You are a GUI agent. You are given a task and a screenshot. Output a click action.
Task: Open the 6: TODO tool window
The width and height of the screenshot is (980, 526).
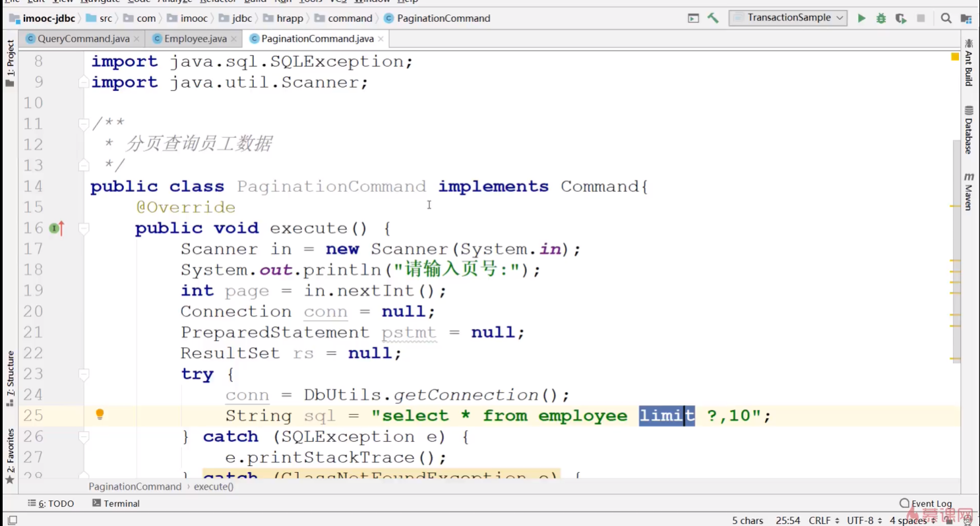coord(51,504)
